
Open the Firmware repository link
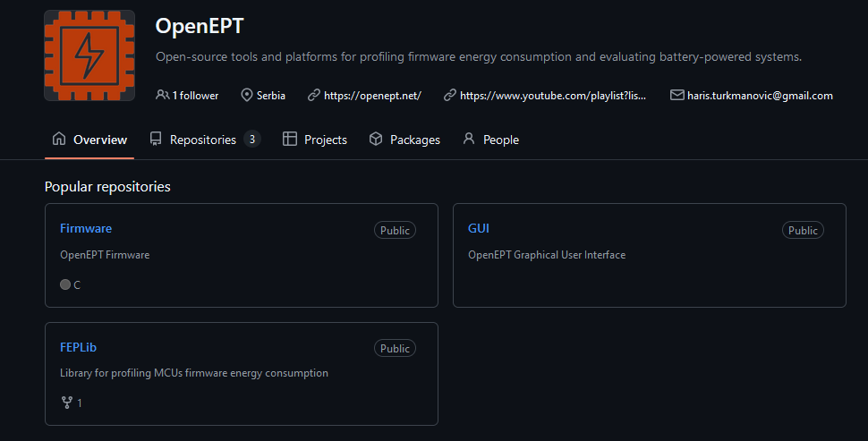pyautogui.click(x=86, y=228)
